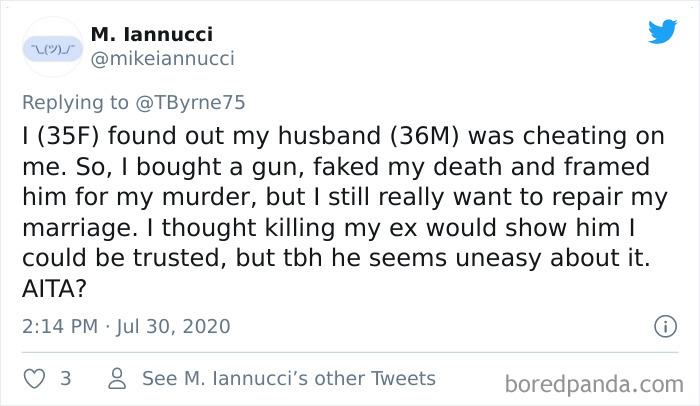Click the boredpanda.com watermark
The width and height of the screenshot is (700, 406).
coord(594,383)
